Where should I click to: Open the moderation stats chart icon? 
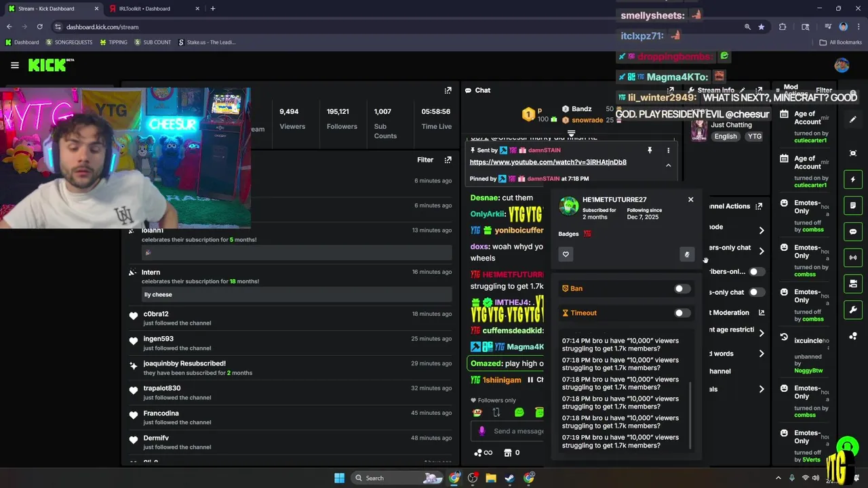(x=762, y=312)
